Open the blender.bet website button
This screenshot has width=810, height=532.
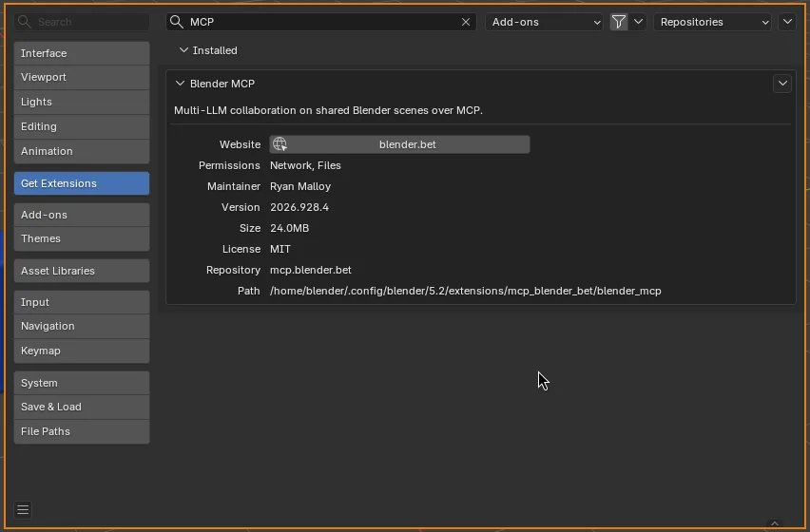pos(399,144)
